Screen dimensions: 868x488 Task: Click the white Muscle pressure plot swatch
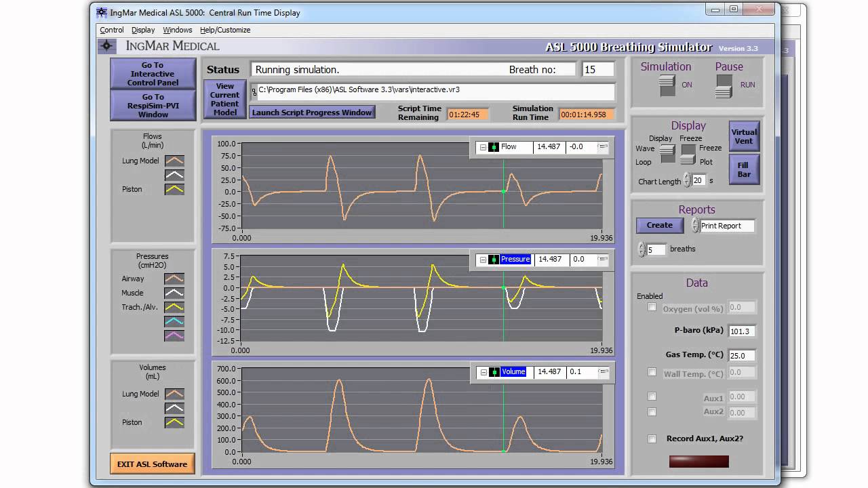tap(174, 293)
